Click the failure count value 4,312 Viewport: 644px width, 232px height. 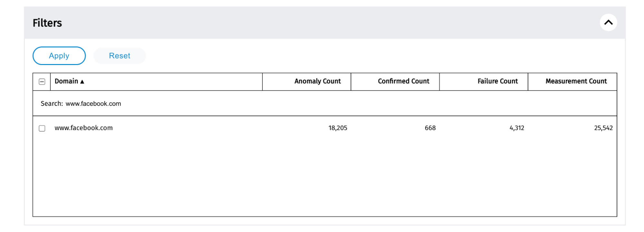pyautogui.click(x=517, y=128)
